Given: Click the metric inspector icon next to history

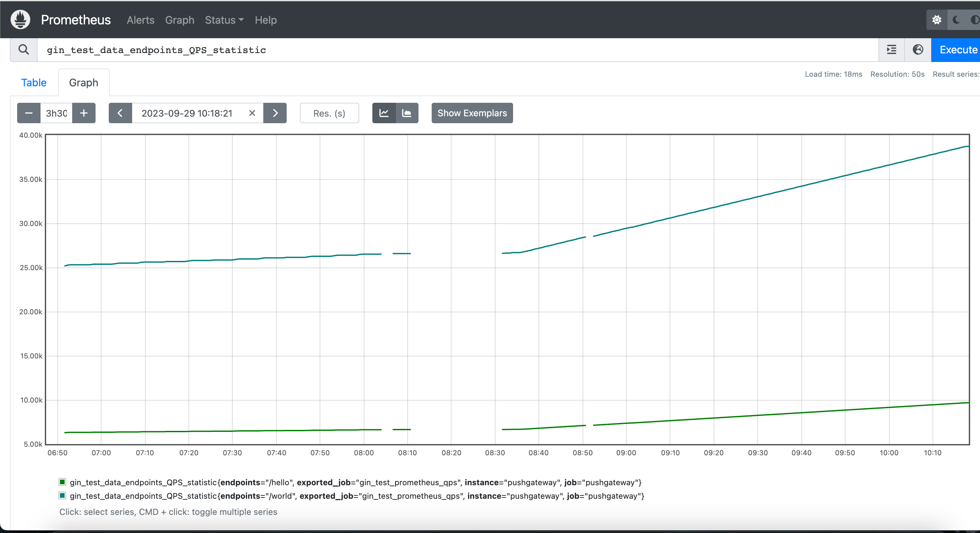Looking at the screenshot, I should (x=917, y=50).
